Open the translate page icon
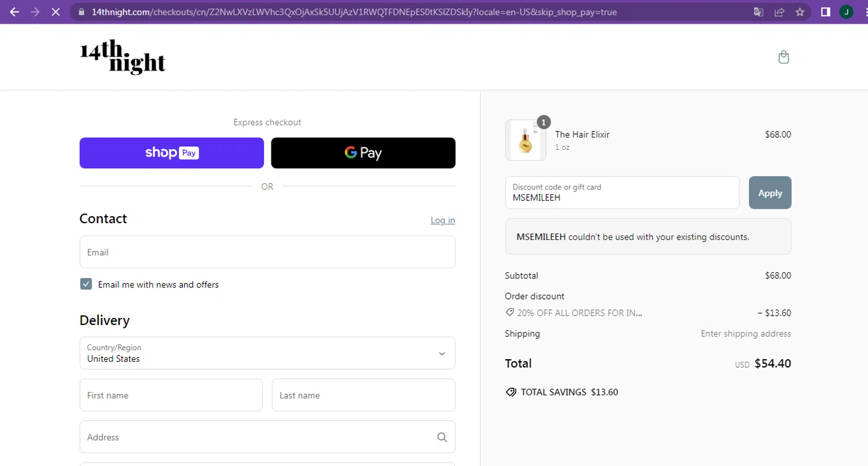This screenshot has width=868, height=466. point(759,12)
